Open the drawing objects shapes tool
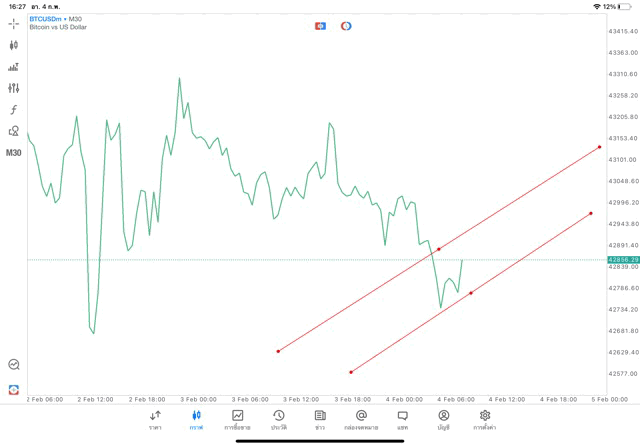This screenshot has height=447, width=640. pyautogui.click(x=14, y=131)
